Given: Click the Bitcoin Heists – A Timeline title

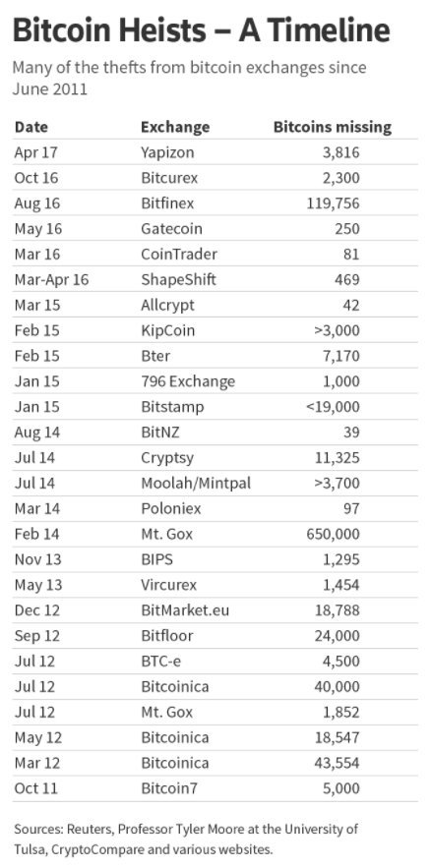Looking at the screenshot, I should coord(201,31).
